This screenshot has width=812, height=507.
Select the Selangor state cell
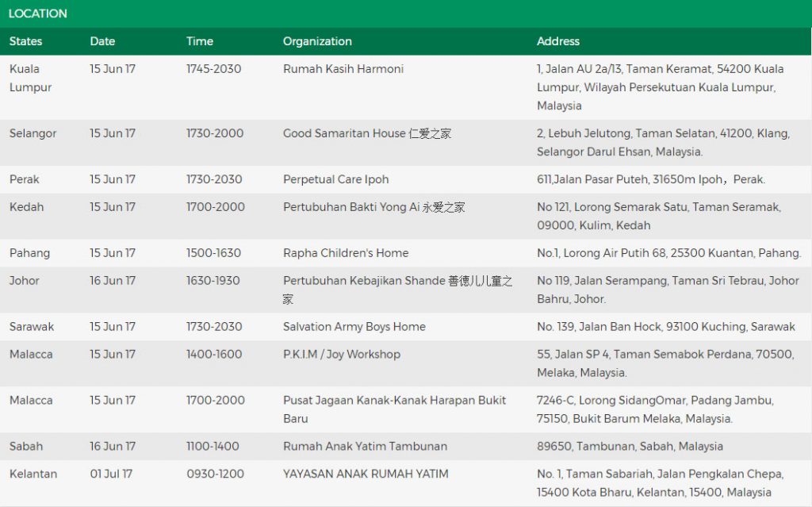[x=33, y=134]
